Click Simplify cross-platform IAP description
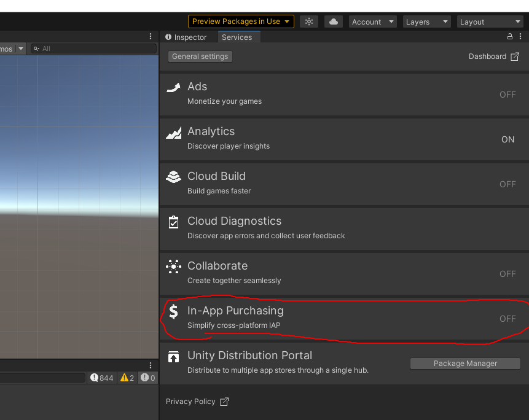The width and height of the screenshot is (529, 420). [234, 325]
